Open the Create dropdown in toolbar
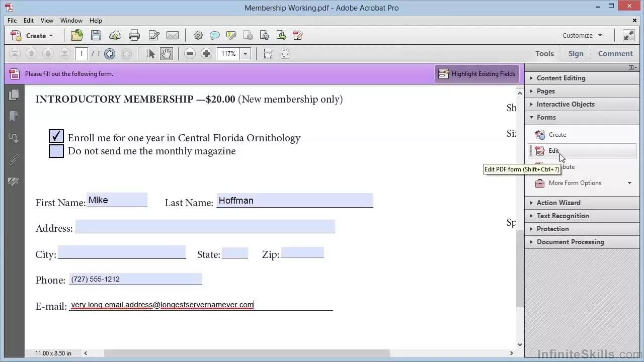 pos(32,36)
